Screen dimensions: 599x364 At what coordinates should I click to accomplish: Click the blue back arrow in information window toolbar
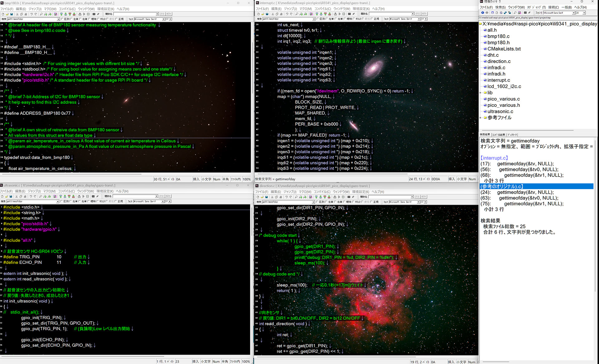tap(483, 13)
